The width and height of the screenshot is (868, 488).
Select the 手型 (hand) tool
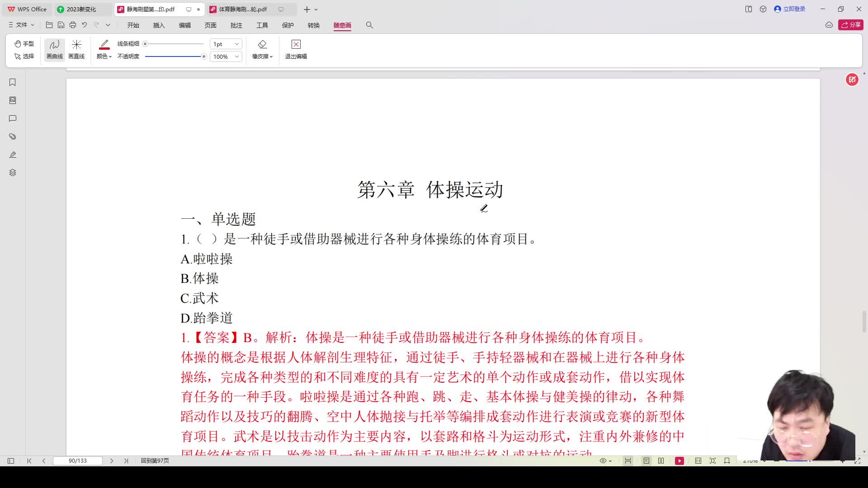pos(24,43)
